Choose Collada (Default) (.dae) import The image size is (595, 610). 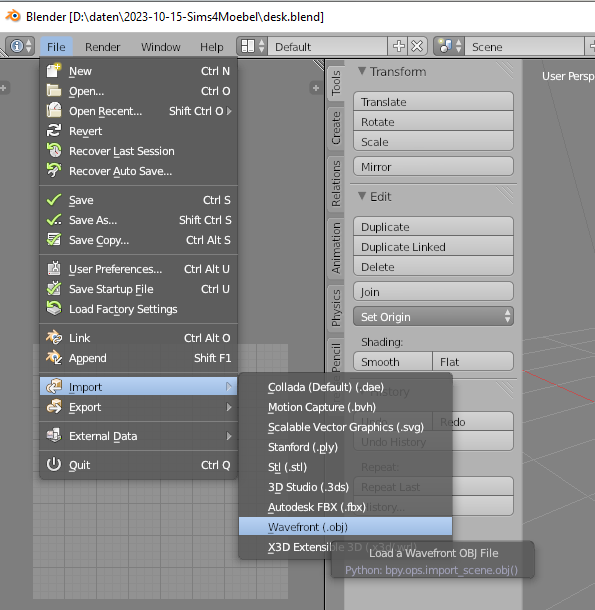346,387
